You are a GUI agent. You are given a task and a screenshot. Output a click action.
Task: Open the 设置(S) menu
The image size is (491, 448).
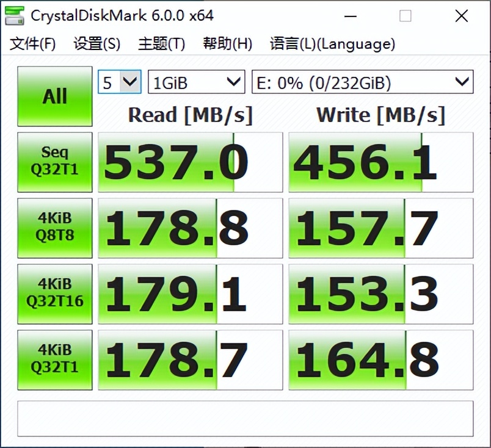pos(96,44)
